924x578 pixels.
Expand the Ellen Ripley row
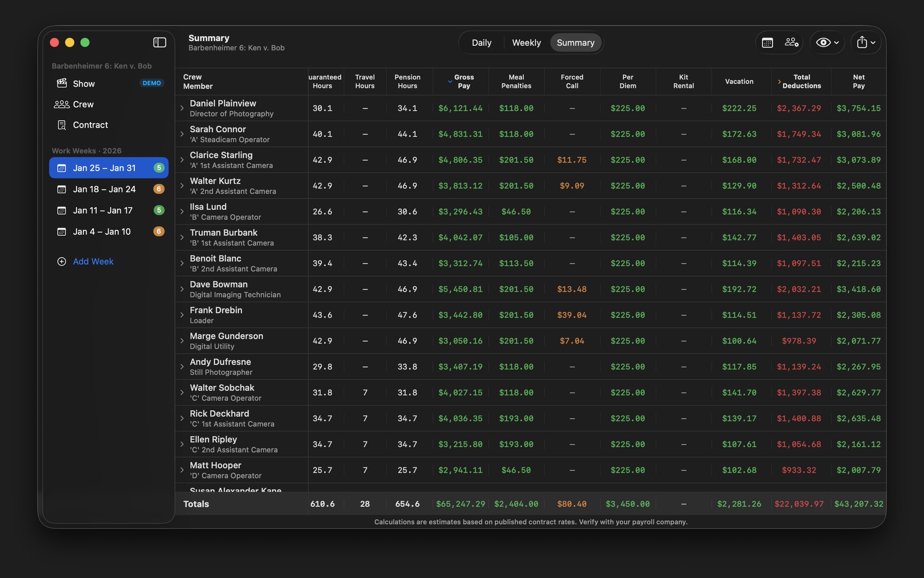tap(182, 444)
